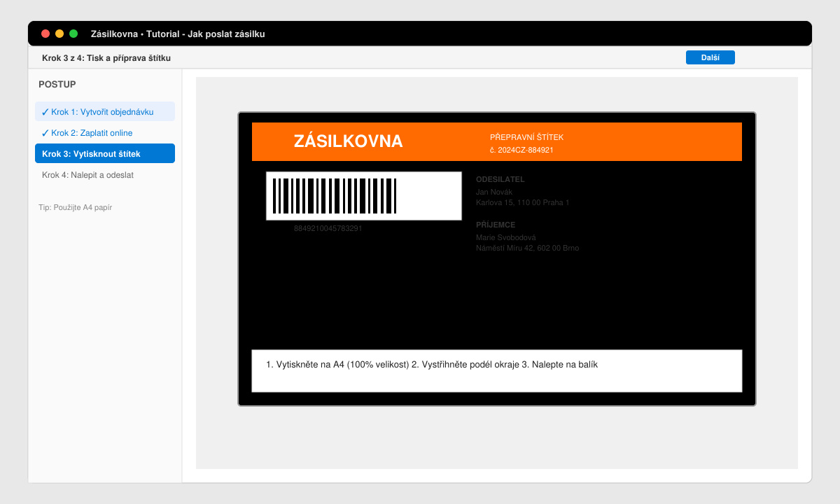
Task: Click the blue Další button
Action: pos(710,57)
